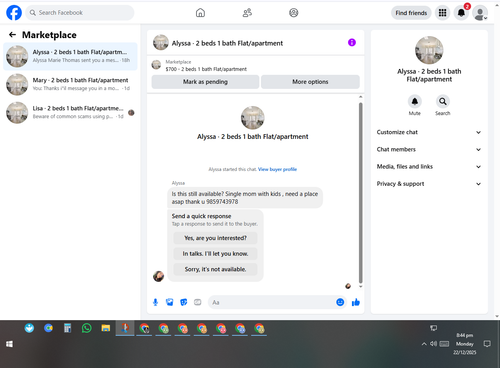Expand Privacy & support section
Screen dimensions: 500x368
429,184
